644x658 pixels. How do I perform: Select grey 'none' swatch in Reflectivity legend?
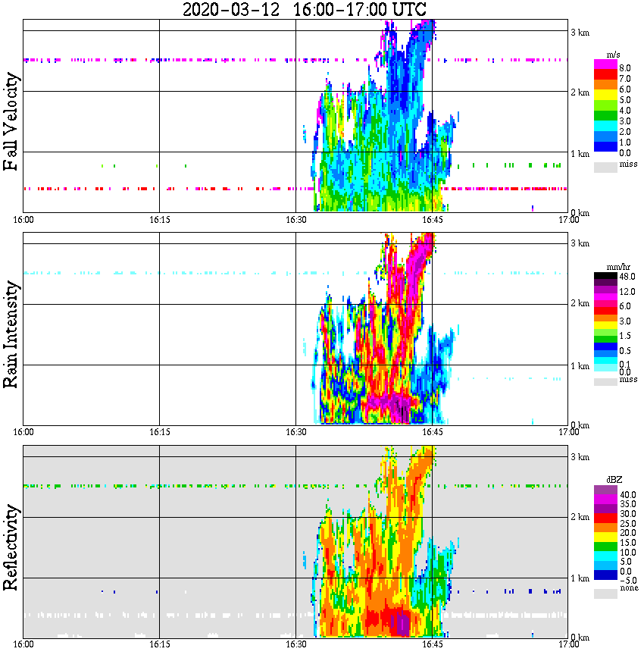pyautogui.click(x=605, y=594)
